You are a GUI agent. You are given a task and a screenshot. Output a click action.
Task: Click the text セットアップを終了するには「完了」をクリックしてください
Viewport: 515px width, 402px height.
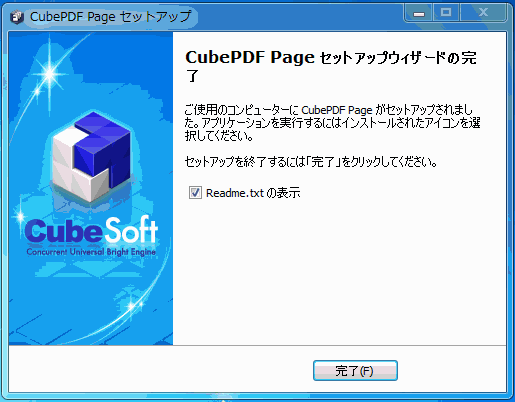click(x=311, y=162)
